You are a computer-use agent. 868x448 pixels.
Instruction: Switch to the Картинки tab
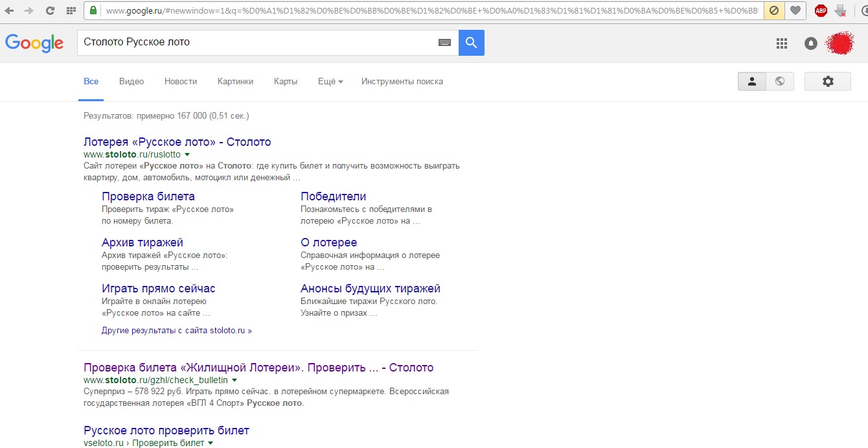click(x=236, y=82)
